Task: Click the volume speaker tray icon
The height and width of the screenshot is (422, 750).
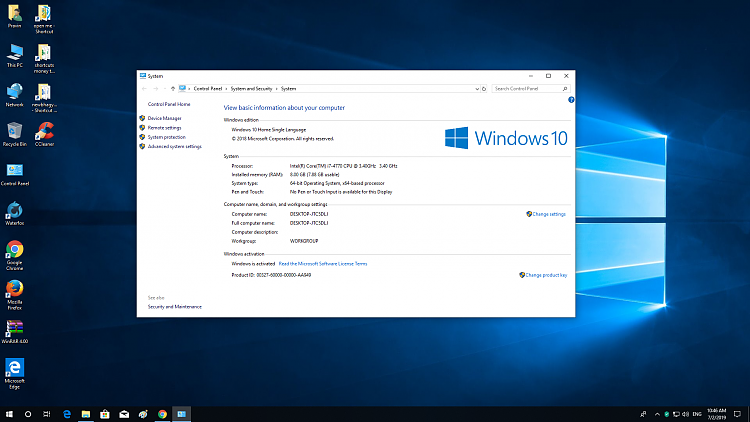Action: click(685, 414)
